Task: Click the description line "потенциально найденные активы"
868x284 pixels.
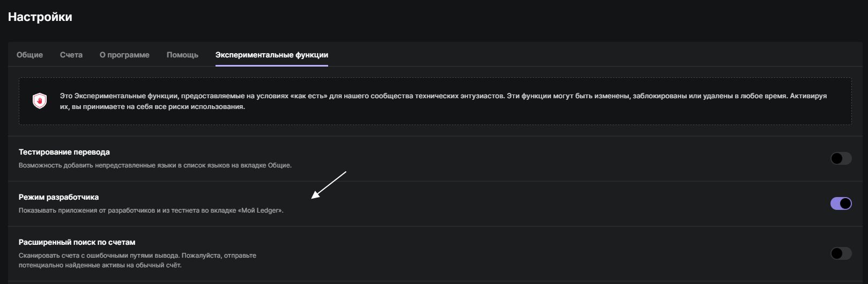Action: click(100, 265)
